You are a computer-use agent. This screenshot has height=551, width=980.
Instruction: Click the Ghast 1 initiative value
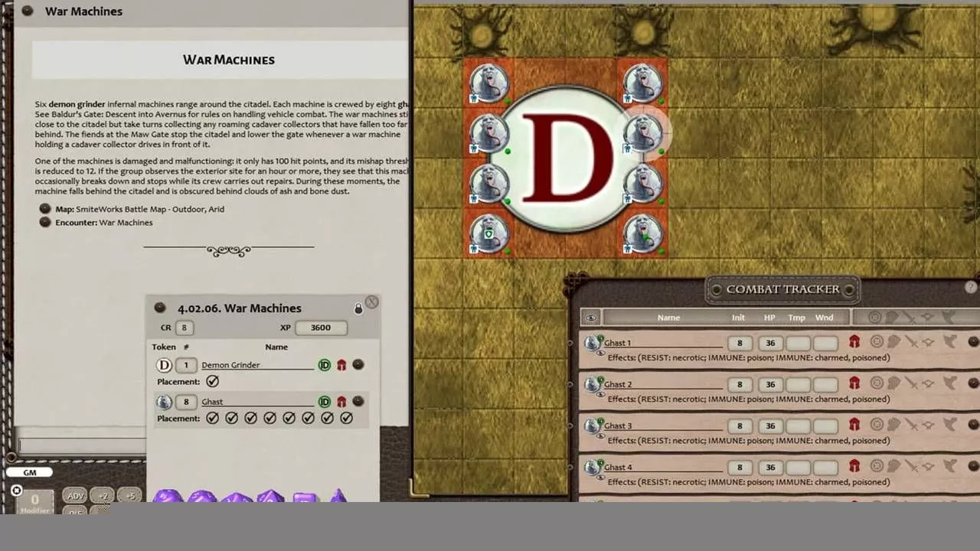740,343
